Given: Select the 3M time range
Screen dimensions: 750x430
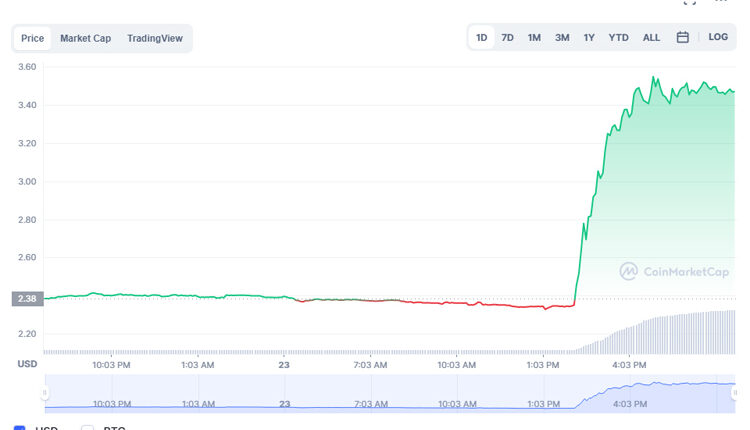Looking at the screenshot, I should 562,37.
